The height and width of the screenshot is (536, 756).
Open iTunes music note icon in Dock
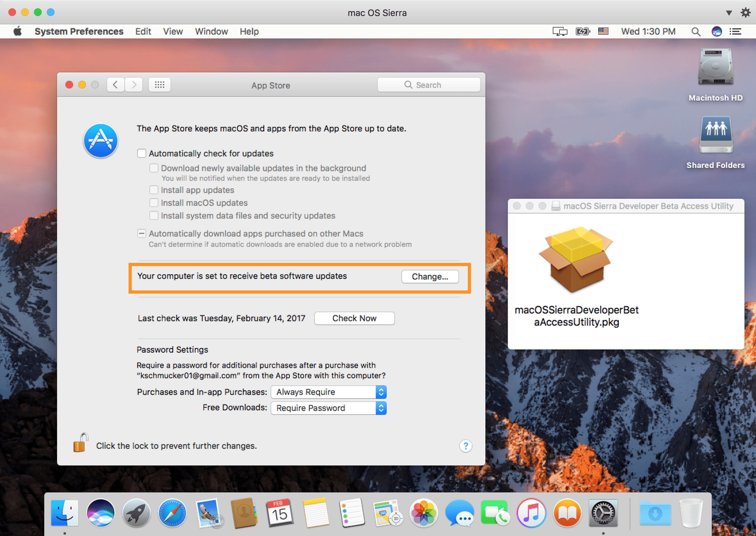[531, 513]
